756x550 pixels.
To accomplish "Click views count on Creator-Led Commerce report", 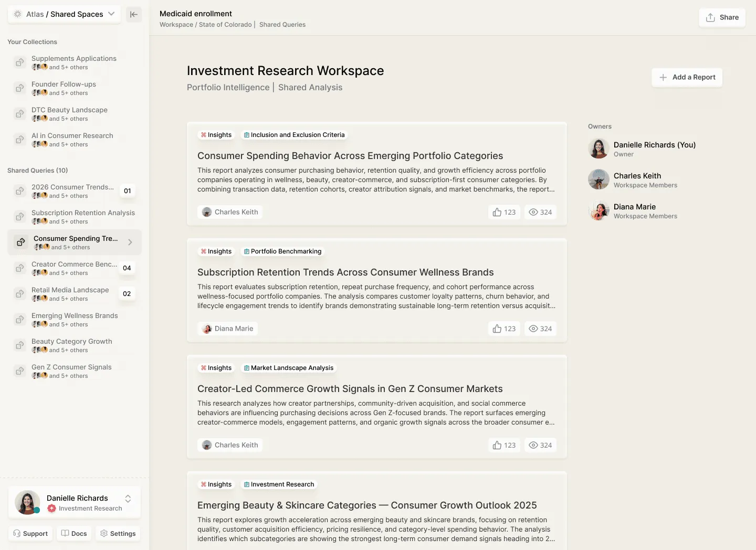I will [540, 445].
